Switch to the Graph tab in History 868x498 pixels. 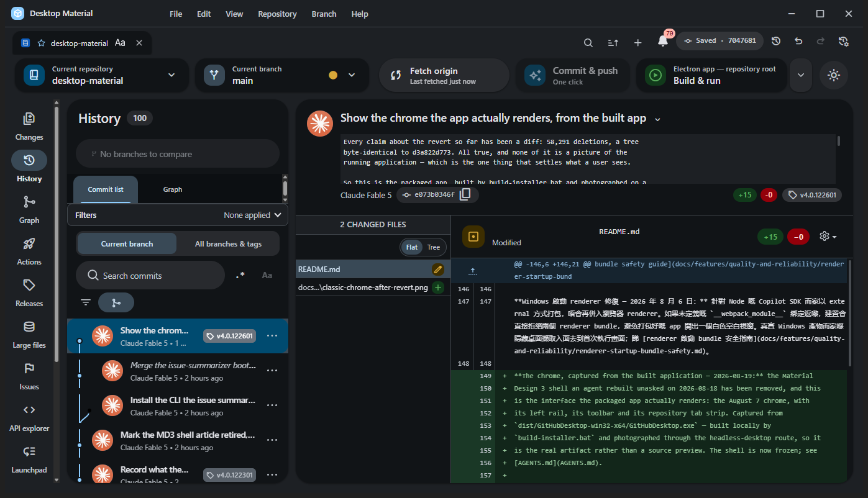(x=173, y=189)
